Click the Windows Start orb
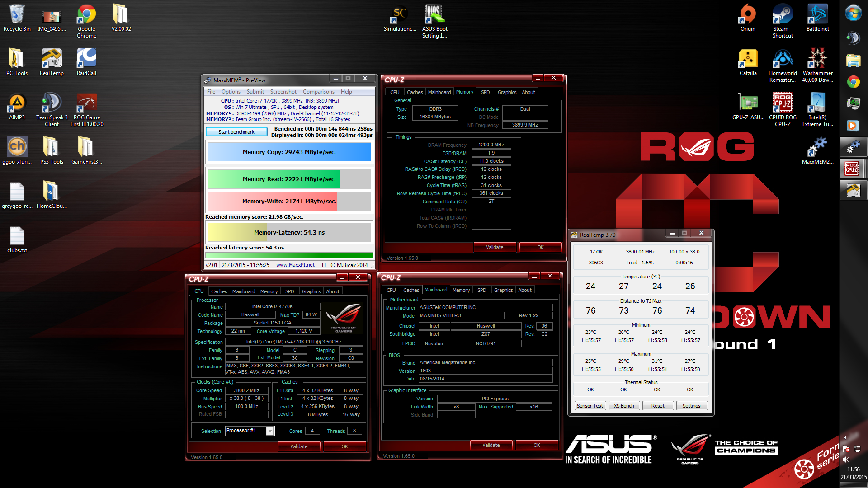 [853, 13]
